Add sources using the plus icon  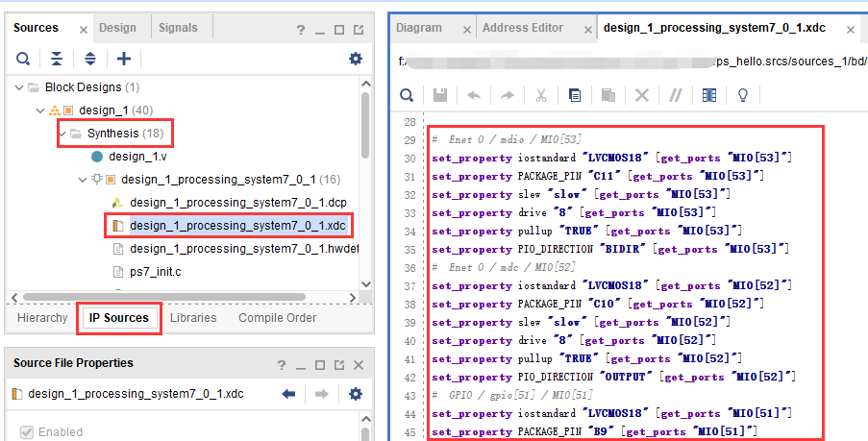tap(124, 59)
